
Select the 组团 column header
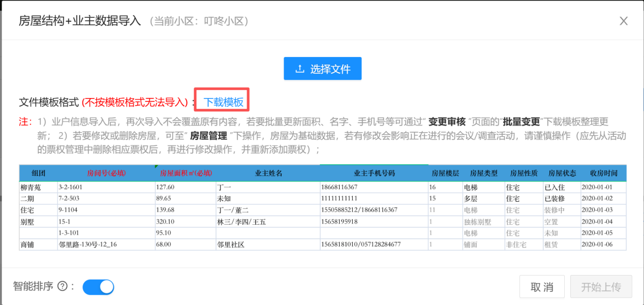pos(38,173)
